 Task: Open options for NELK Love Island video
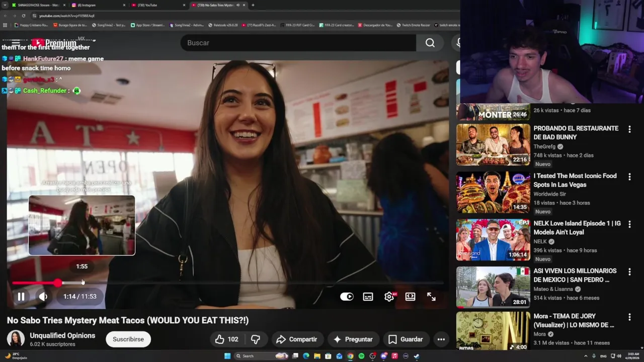coord(629,224)
